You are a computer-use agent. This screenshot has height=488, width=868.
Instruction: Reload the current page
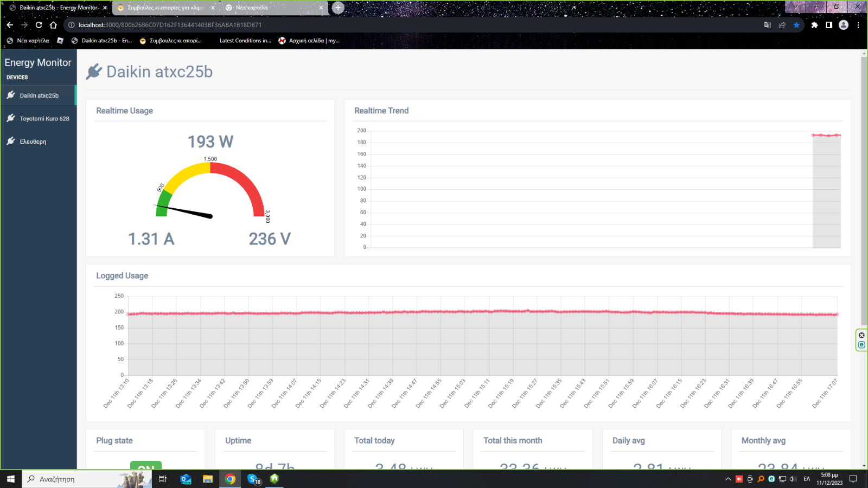39,25
